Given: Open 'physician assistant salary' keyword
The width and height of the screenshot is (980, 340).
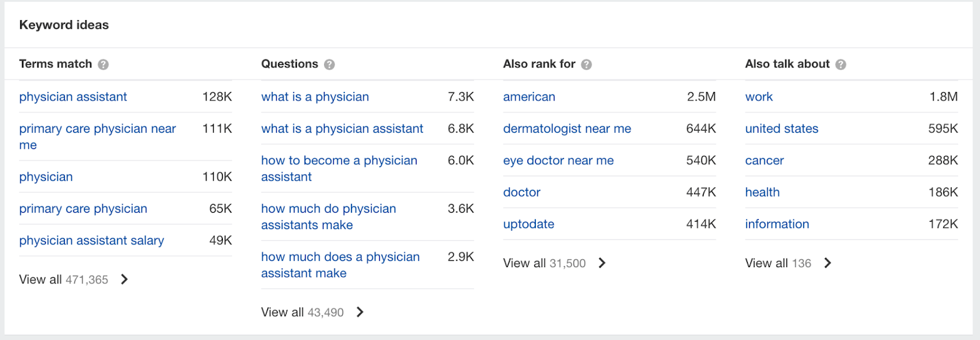Looking at the screenshot, I should pyautogui.click(x=91, y=241).
